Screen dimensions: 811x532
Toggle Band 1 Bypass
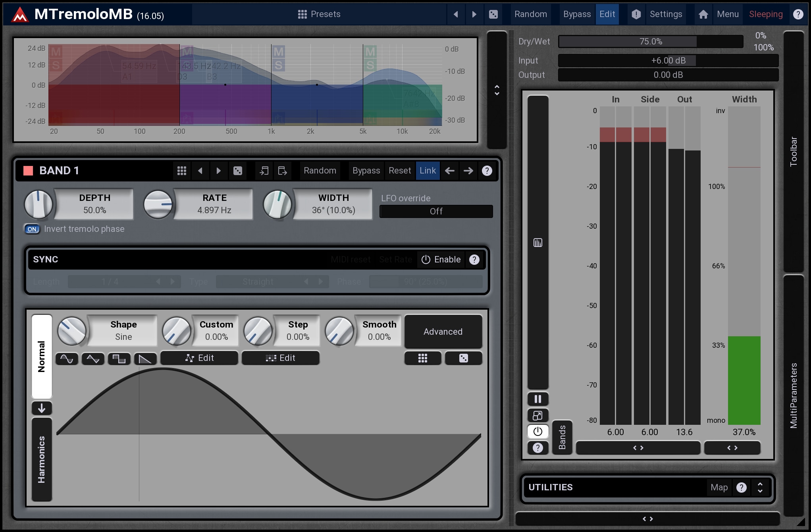point(366,171)
